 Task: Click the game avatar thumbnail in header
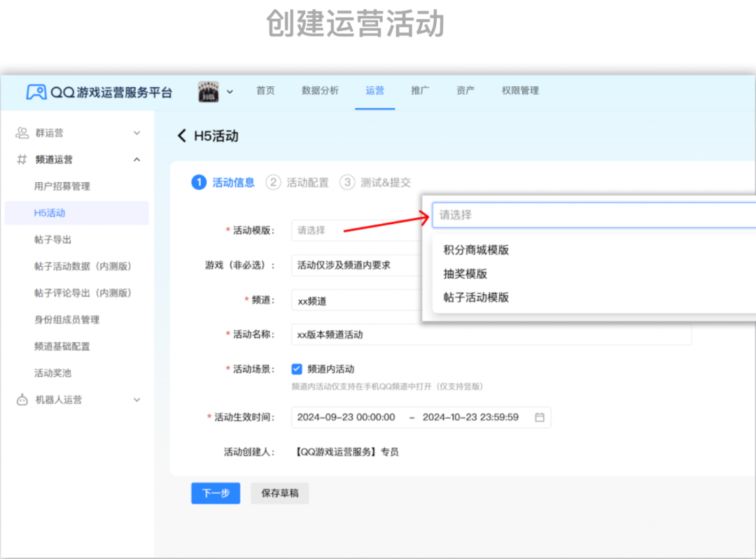click(x=209, y=92)
